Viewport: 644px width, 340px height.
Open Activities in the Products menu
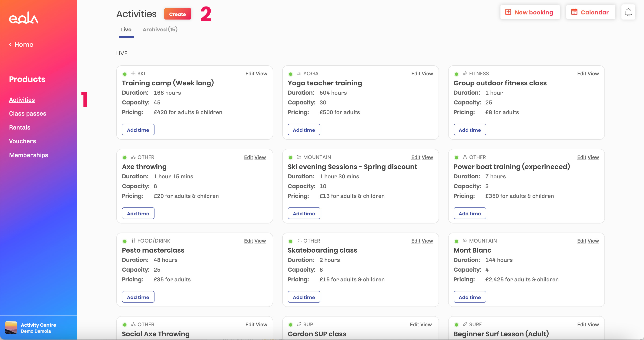coord(22,100)
